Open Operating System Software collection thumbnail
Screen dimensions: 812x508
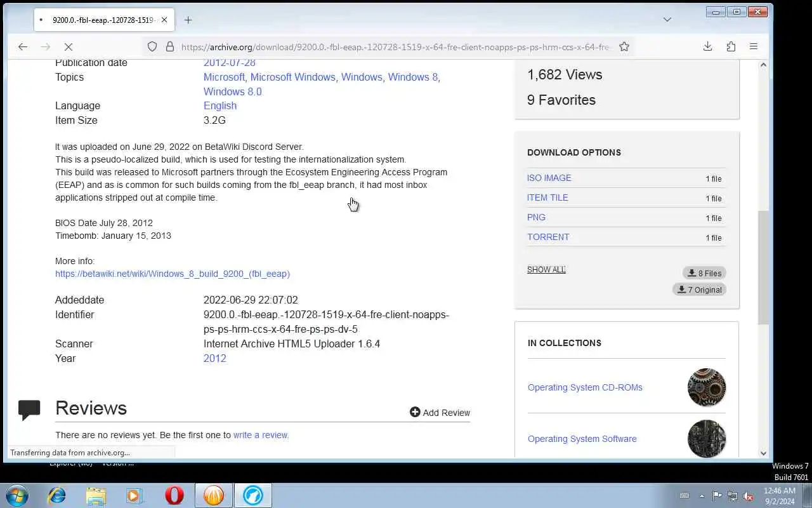click(707, 439)
